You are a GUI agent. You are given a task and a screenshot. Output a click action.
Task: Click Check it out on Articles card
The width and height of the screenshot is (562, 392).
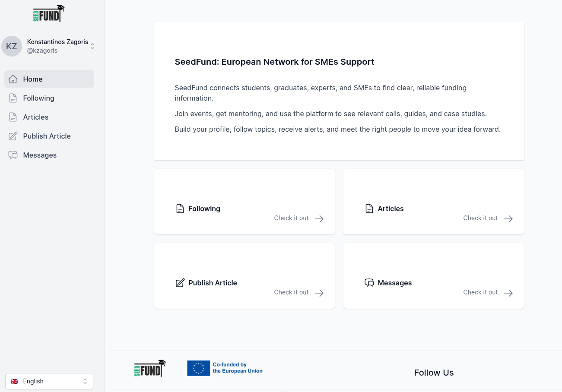(480, 218)
